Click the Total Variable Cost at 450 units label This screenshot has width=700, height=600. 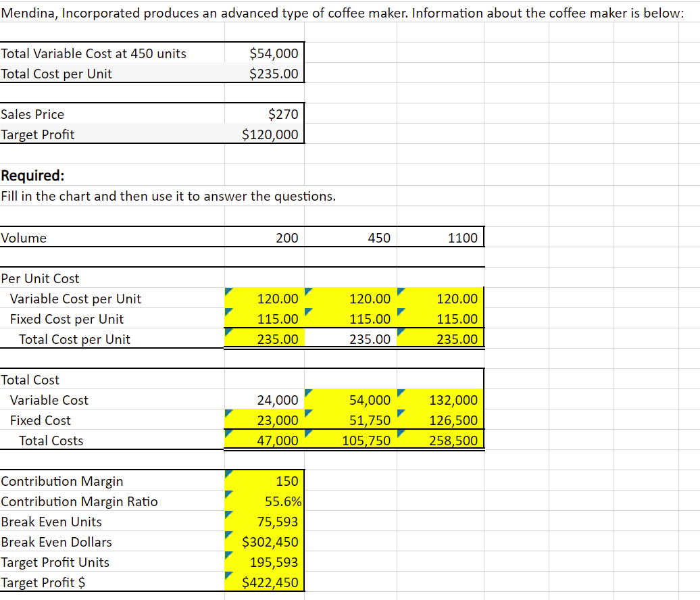point(93,53)
